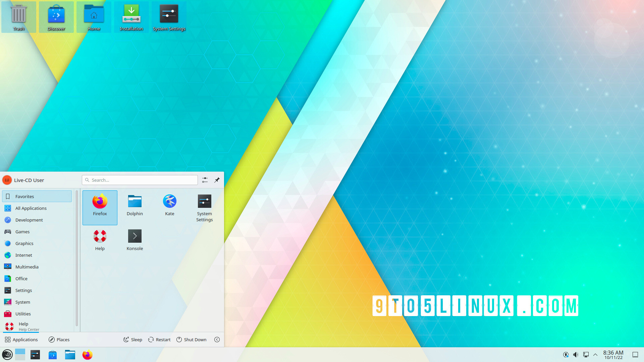
Task: Expand more session options arrow
Action: tap(217, 340)
